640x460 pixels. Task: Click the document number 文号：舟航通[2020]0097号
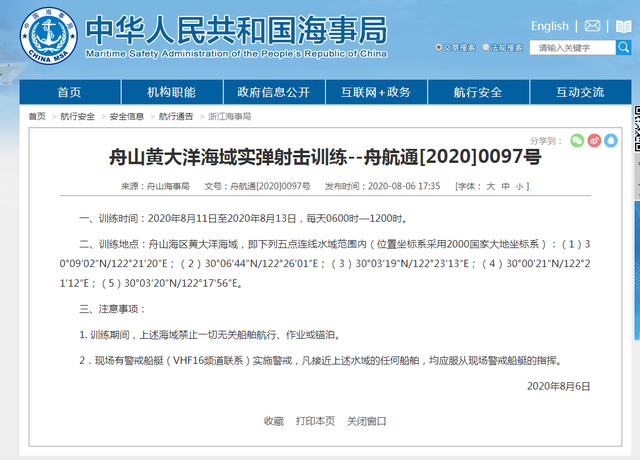coord(257,187)
